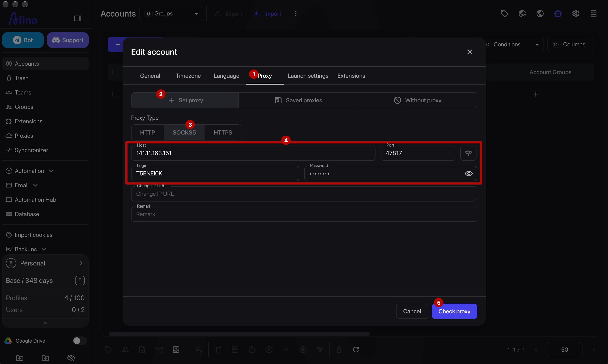Click the plus icon under Account Groups
The width and height of the screenshot is (608, 364).
(536, 94)
